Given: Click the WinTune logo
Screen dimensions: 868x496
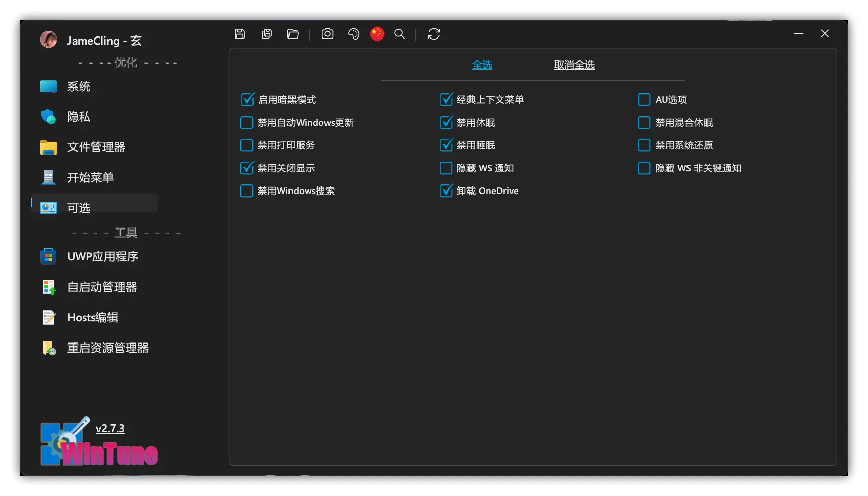Looking at the screenshot, I should point(99,441).
